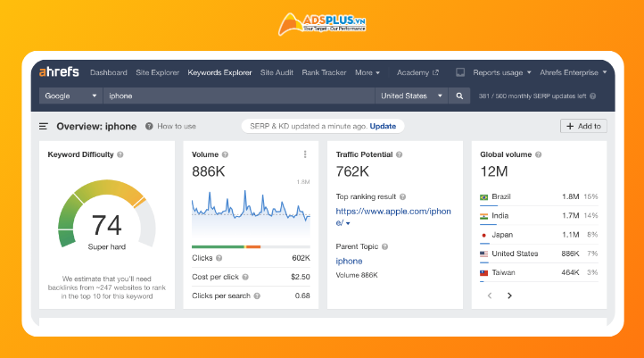Go to next page of countries
The width and height of the screenshot is (644, 358).
[509, 296]
